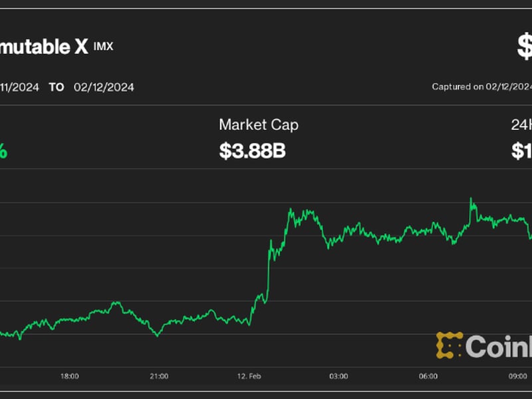Select the "mutable X" title text
532x399 pixels.
(43, 47)
